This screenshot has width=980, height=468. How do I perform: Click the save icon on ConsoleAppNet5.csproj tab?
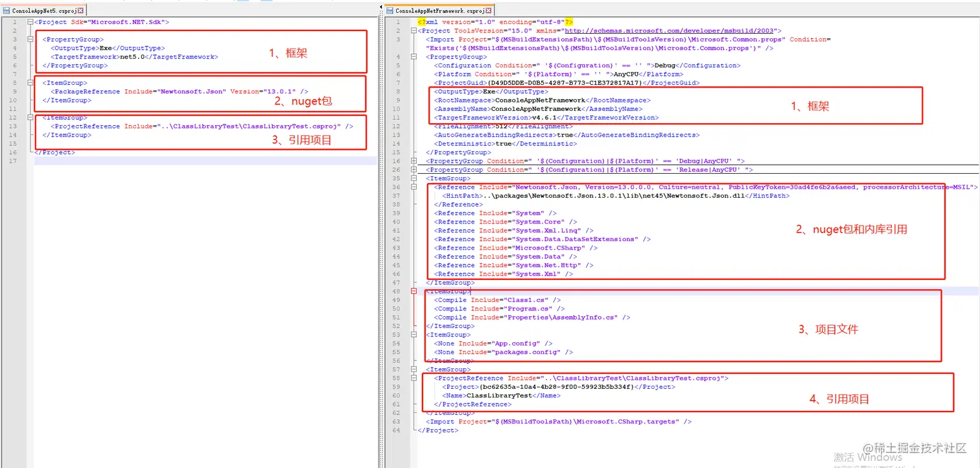click(x=6, y=10)
